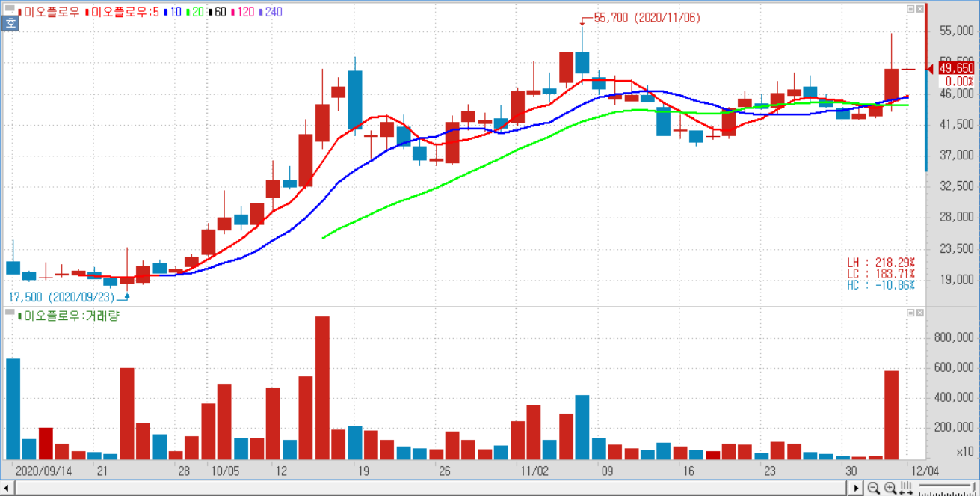Click the zoom out magnifier icon
980x496 pixels.
[x=873, y=489]
